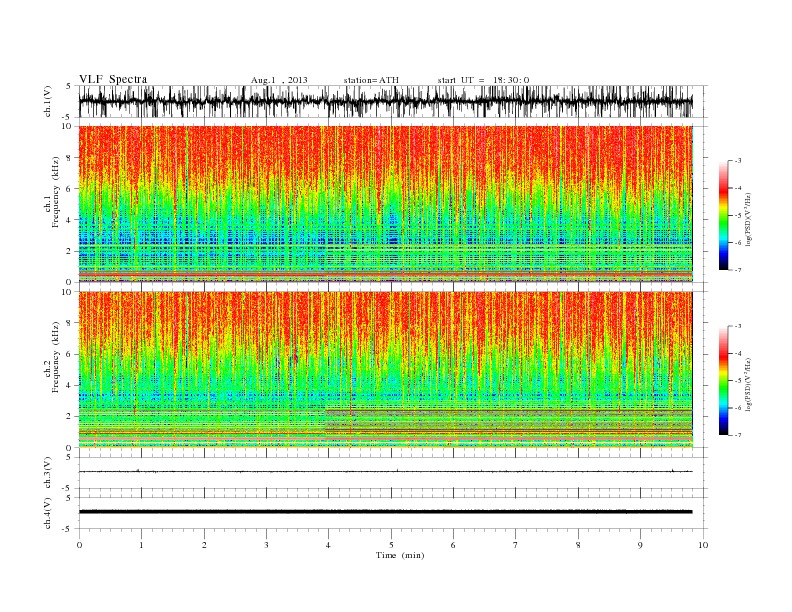The width and height of the screenshot is (792, 612).
Task: Click inside the ch.1 spectrogram panel
Action: click(x=385, y=204)
